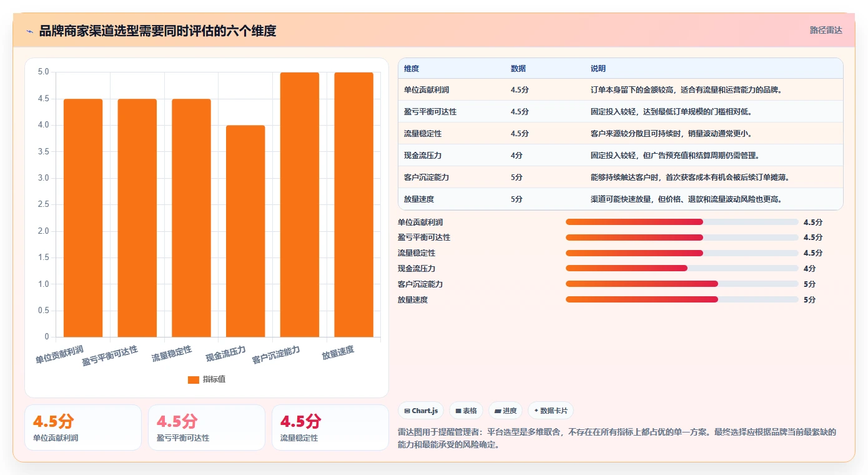Click the 客户沉淀能力 bar in chart

pyautogui.click(x=300, y=205)
